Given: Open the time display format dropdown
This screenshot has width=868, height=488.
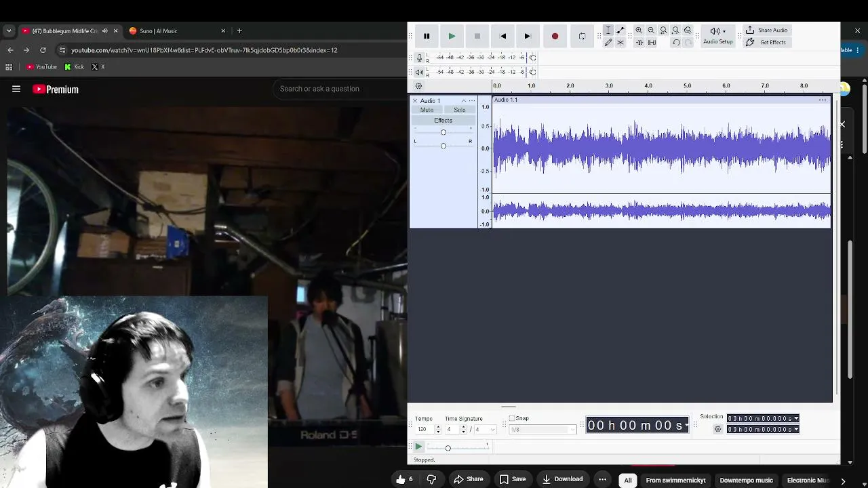Looking at the screenshot, I should (x=687, y=425).
